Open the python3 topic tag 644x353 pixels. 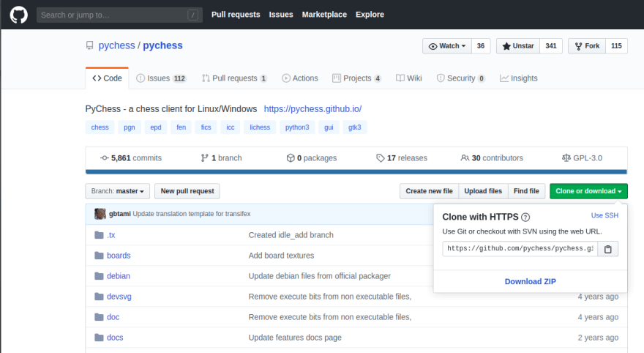297,127
